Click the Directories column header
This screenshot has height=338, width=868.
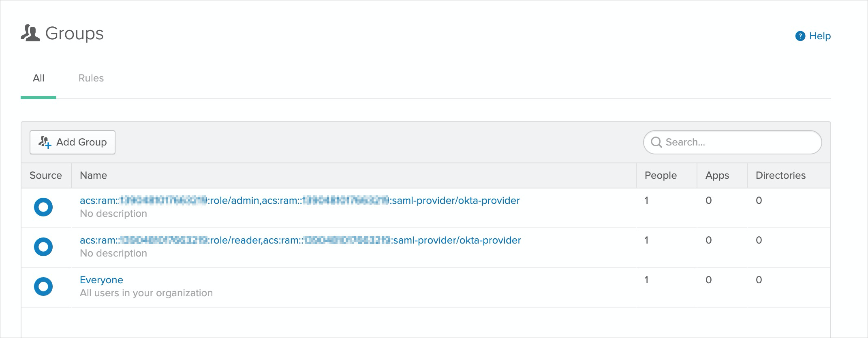point(780,175)
